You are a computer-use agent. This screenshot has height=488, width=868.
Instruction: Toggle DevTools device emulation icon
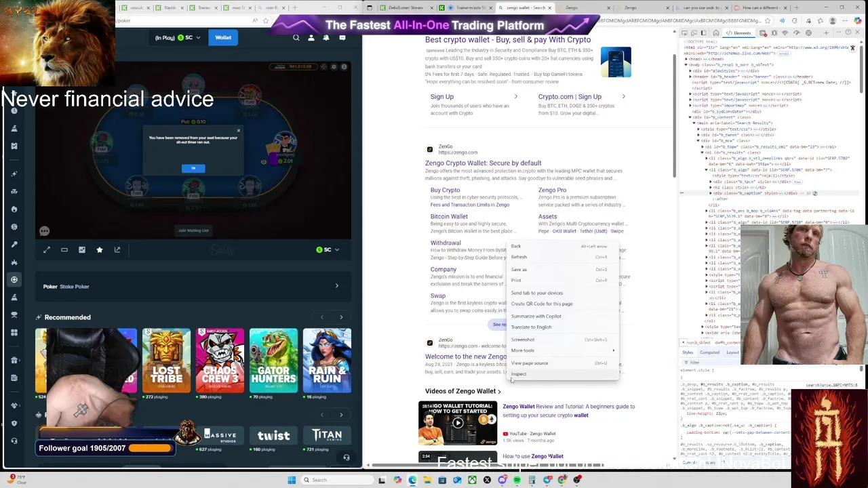tap(694, 33)
